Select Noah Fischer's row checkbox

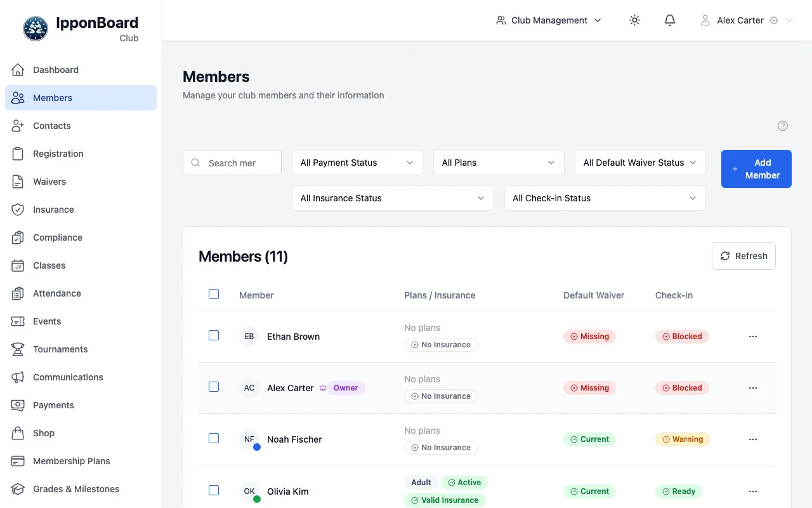pyautogui.click(x=214, y=438)
